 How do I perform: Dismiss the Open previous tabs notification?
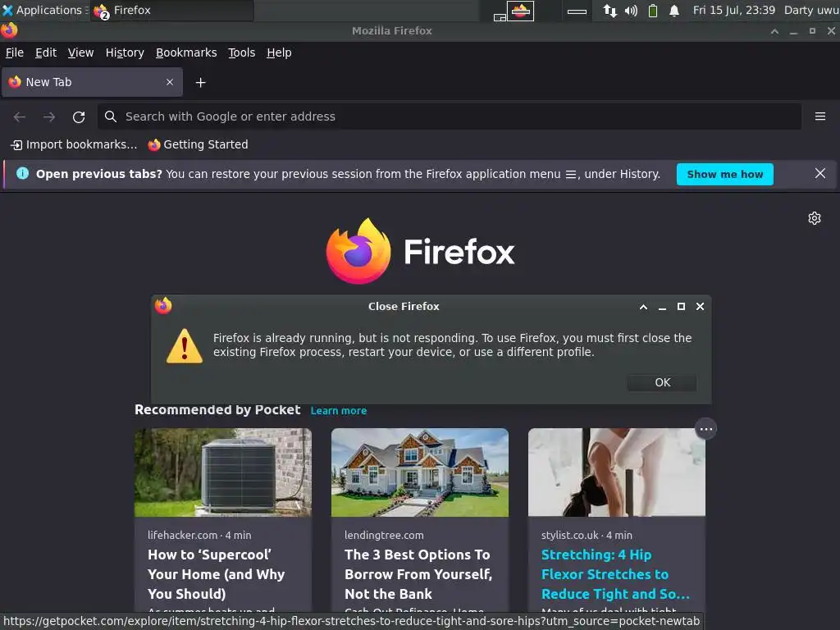[819, 174]
